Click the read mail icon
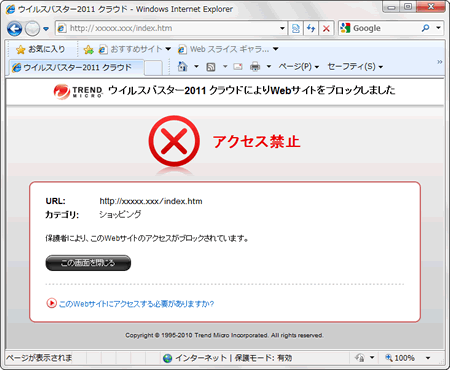Image resolution: width=450 pixels, height=370 pixels. click(238, 67)
